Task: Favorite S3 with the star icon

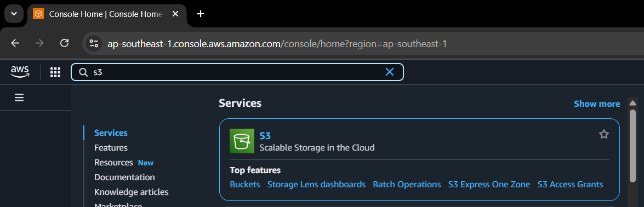Action: pyautogui.click(x=604, y=134)
